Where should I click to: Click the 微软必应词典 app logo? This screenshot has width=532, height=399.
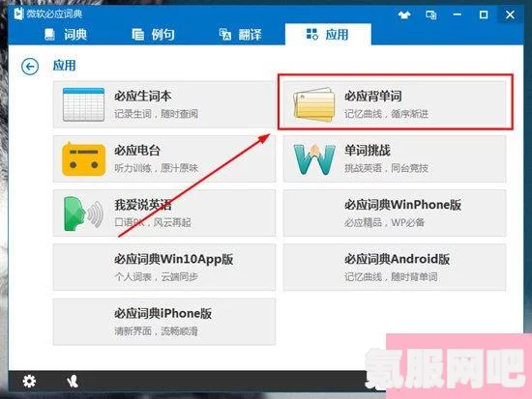(x=18, y=14)
